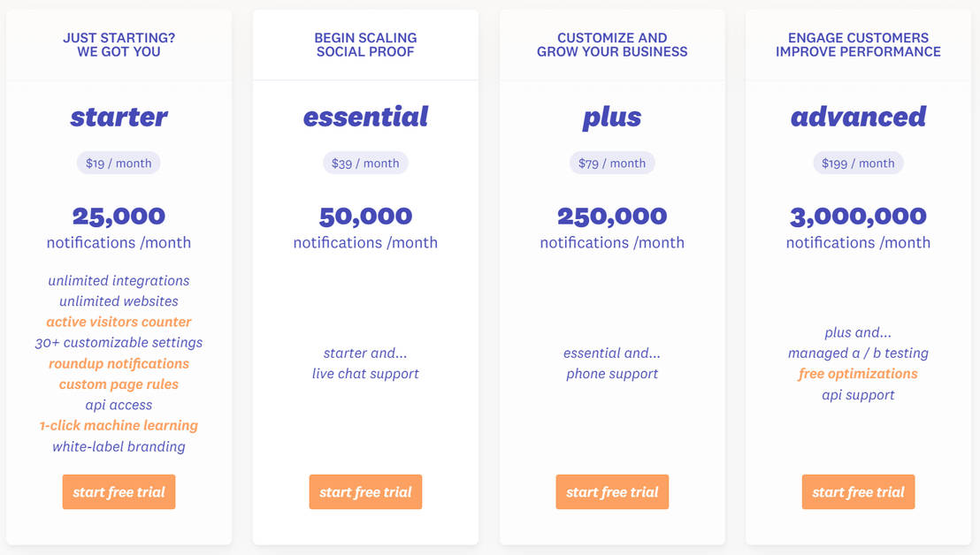Select the "plus" plan title

pyautogui.click(x=612, y=118)
